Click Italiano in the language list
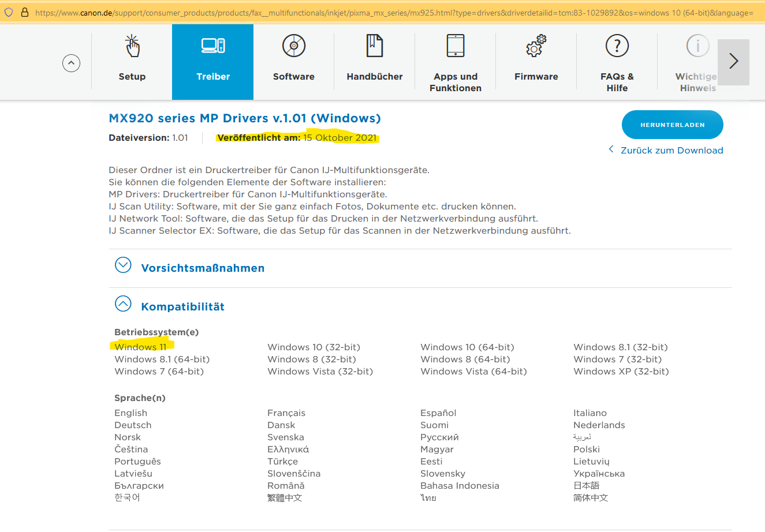This screenshot has width=765, height=532. click(x=590, y=413)
